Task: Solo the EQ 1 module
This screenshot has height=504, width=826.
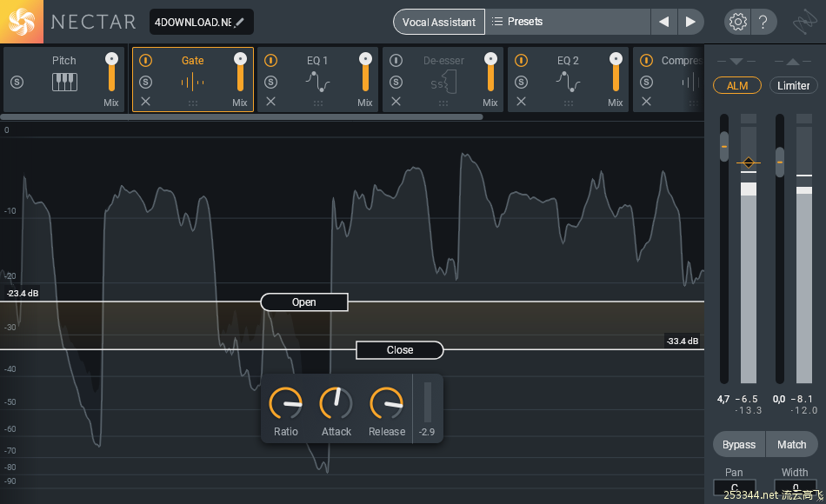Action: (270, 83)
